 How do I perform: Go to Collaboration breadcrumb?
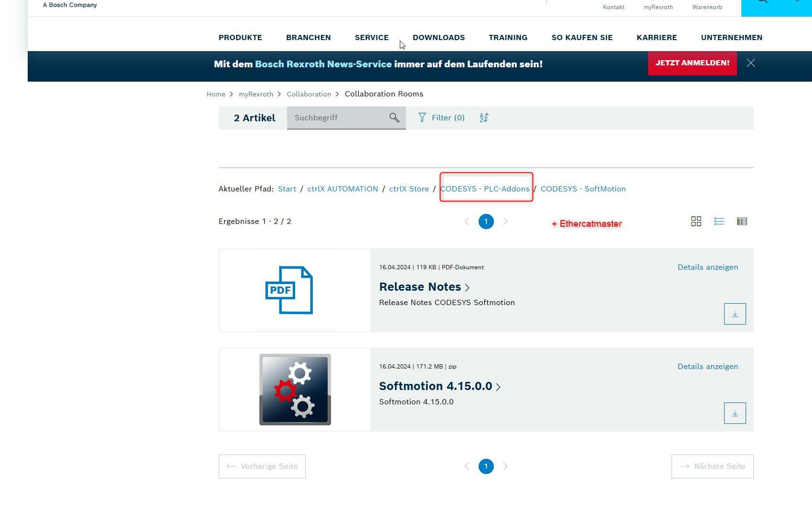(309, 94)
